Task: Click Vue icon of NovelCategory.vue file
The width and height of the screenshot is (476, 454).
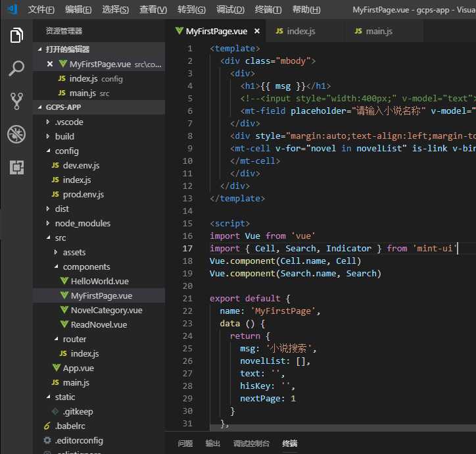Action: [x=64, y=310]
